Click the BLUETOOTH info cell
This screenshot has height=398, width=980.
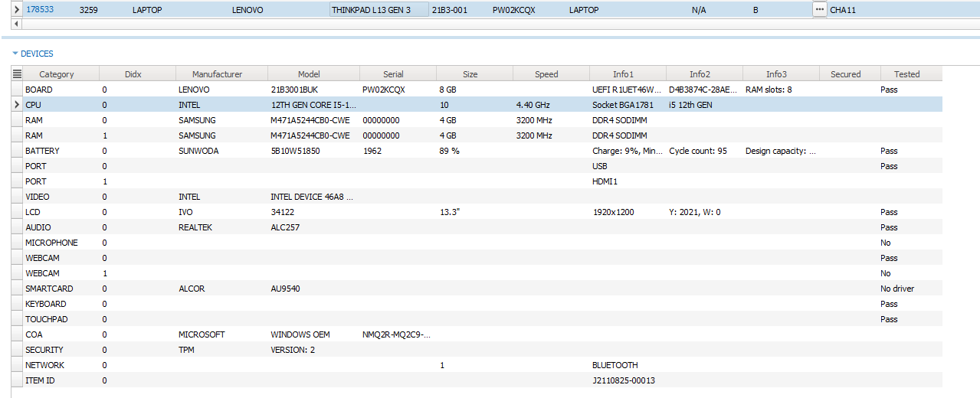point(628,365)
